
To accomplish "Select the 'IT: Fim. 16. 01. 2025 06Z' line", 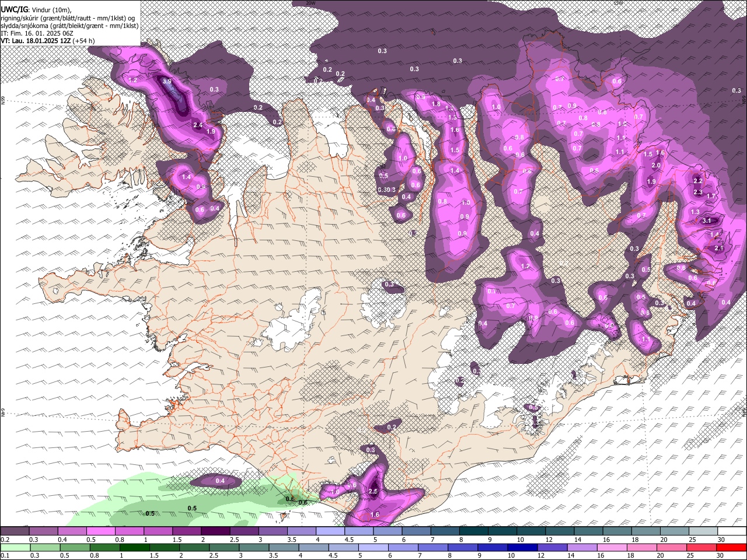I will [37, 33].
